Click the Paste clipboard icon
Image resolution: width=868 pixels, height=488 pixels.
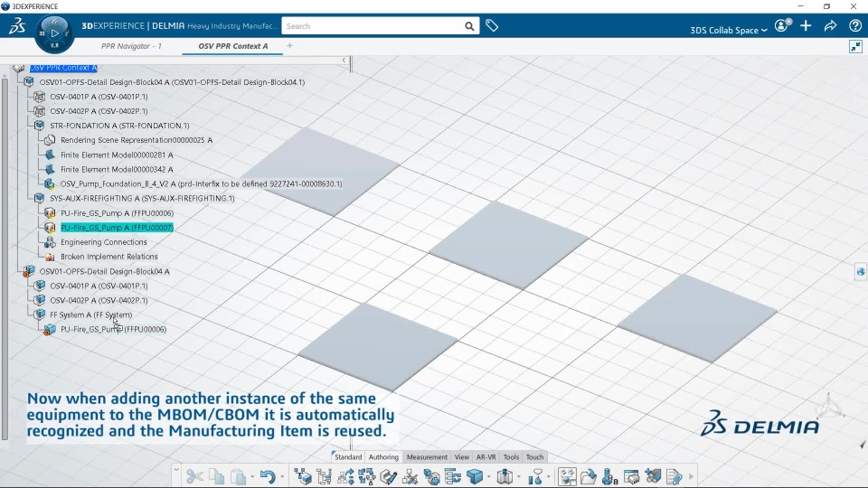(x=238, y=476)
